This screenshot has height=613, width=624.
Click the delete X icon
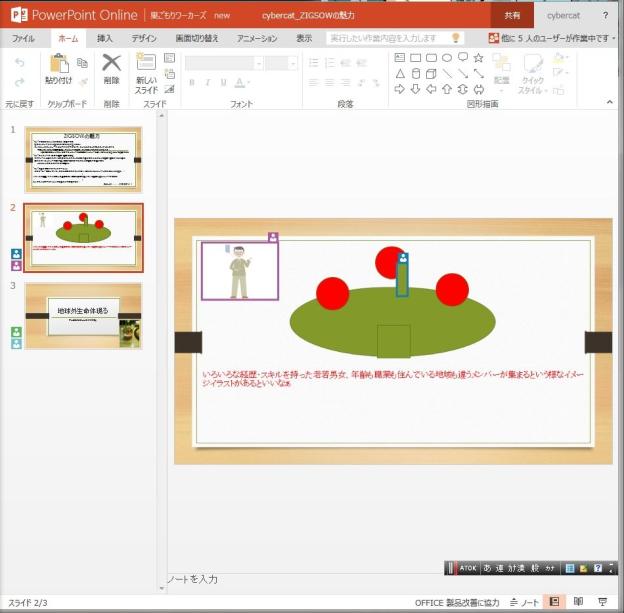(x=111, y=66)
